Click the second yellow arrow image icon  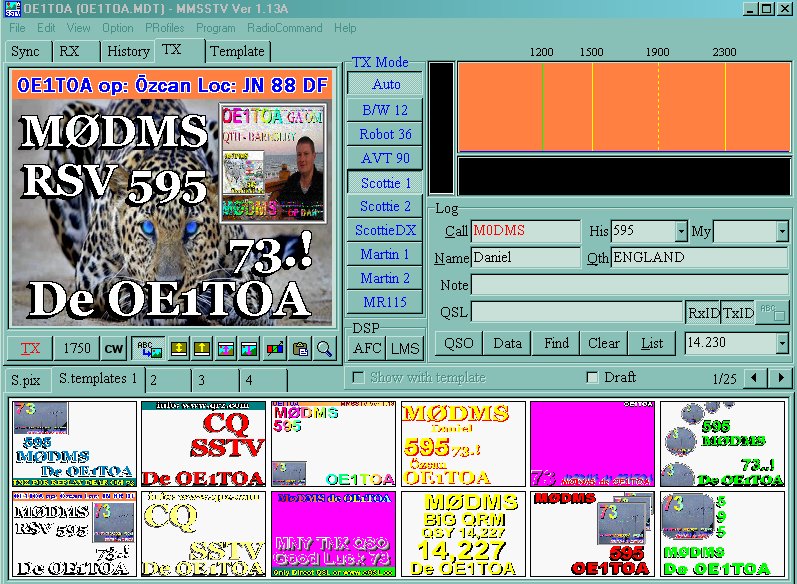[x=204, y=348]
